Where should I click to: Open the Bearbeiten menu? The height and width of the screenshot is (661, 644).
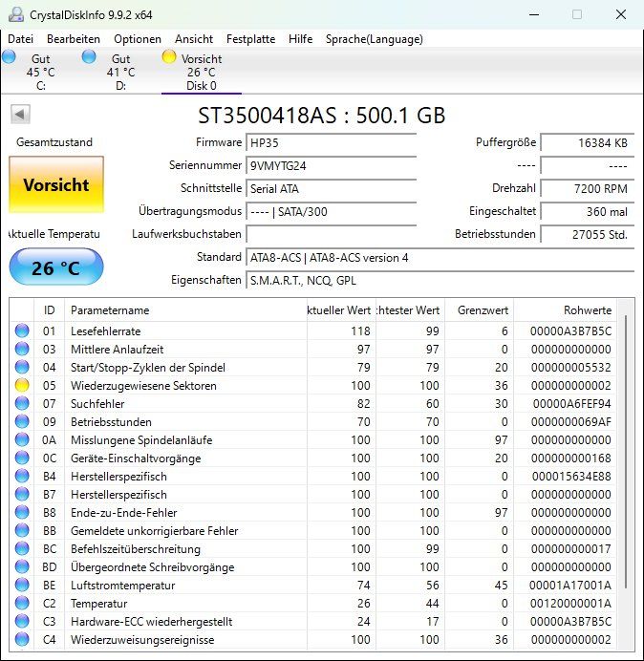(74, 39)
